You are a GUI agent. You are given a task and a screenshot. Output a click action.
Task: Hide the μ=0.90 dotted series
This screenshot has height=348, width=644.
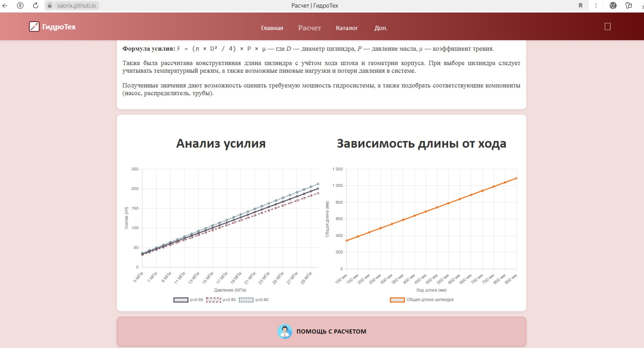coord(254,300)
